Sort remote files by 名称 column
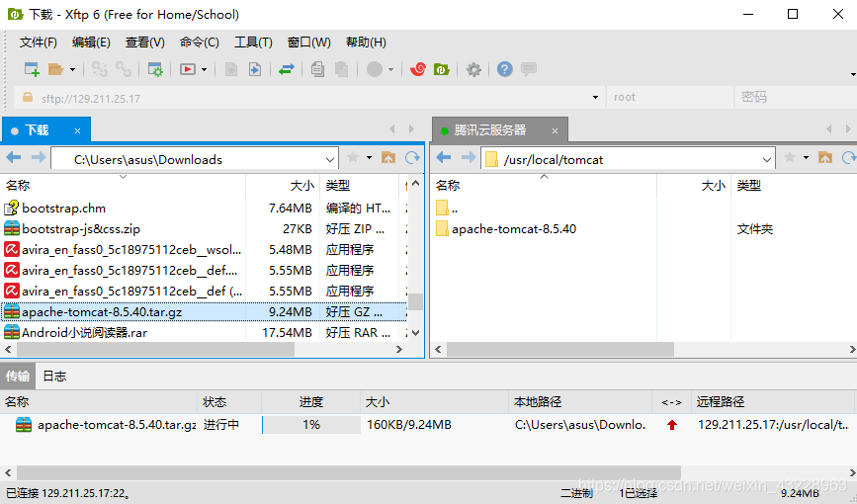857x504 pixels. [x=544, y=186]
